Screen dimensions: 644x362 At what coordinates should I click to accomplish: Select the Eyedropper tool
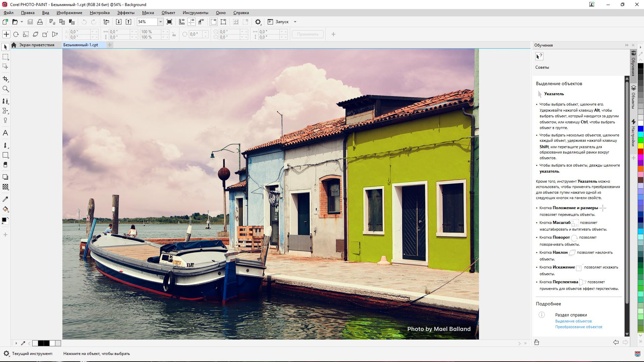[x=5, y=199]
